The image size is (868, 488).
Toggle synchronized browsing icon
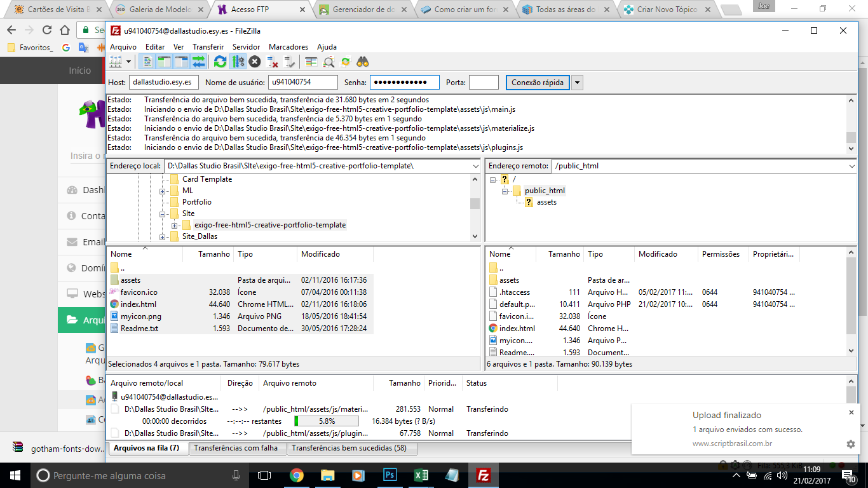pos(346,62)
